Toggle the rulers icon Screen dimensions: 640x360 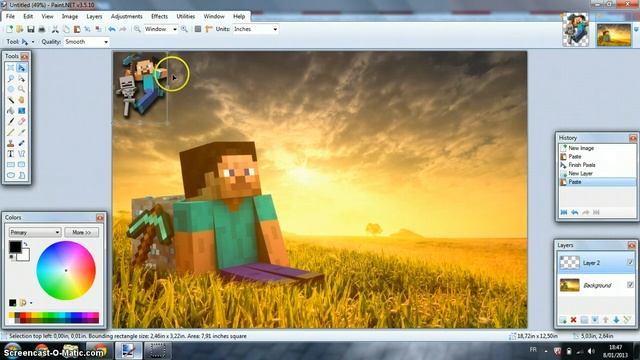209,29
